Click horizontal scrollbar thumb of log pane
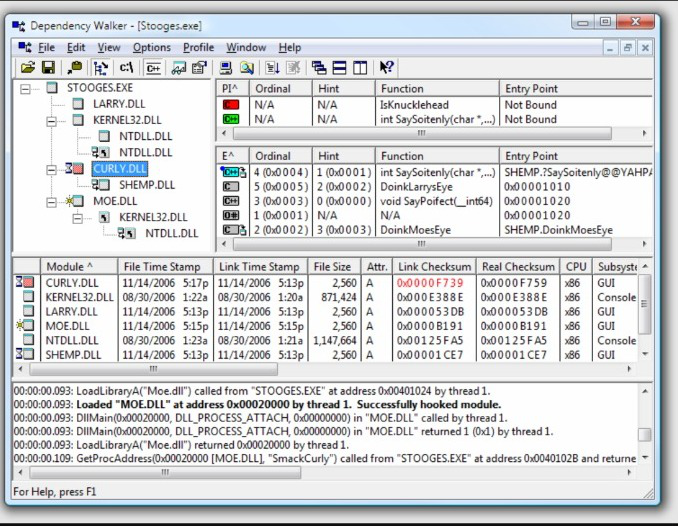Viewport: 678px width, 526px height. [165, 472]
